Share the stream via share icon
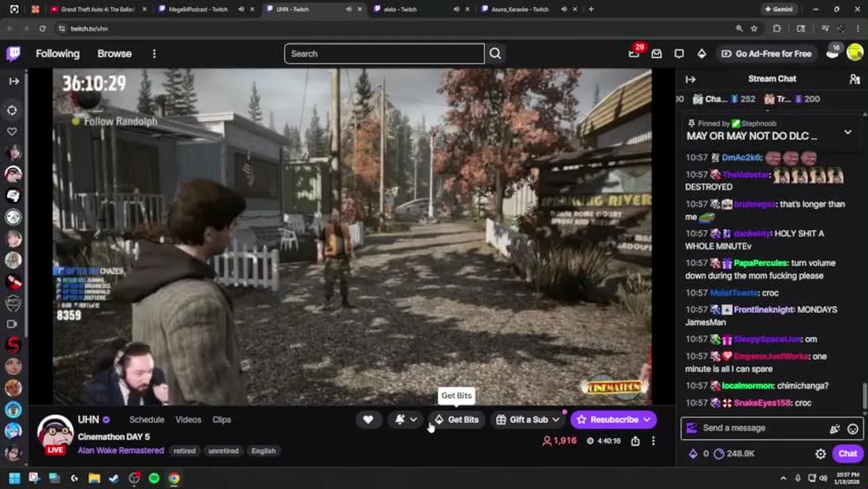 (635, 441)
